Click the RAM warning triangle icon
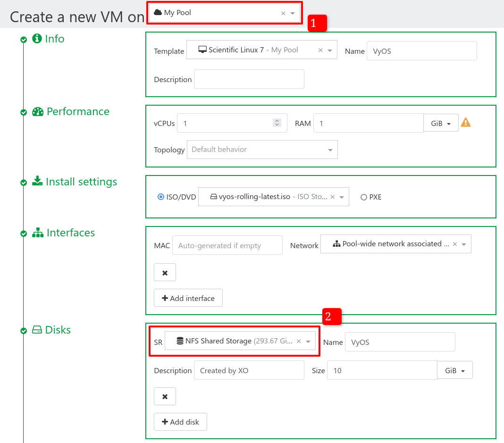Image resolution: width=504 pixels, height=443 pixels. pyautogui.click(x=466, y=123)
